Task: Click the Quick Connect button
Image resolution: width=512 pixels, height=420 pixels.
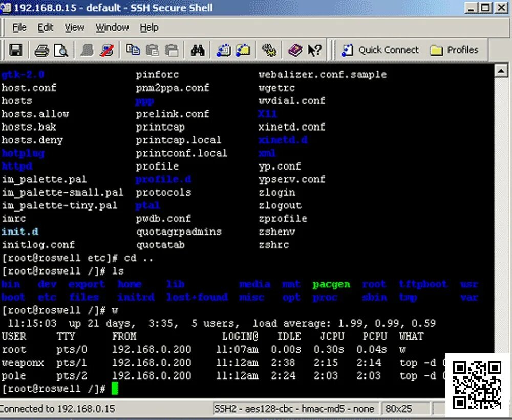Action: click(380, 50)
